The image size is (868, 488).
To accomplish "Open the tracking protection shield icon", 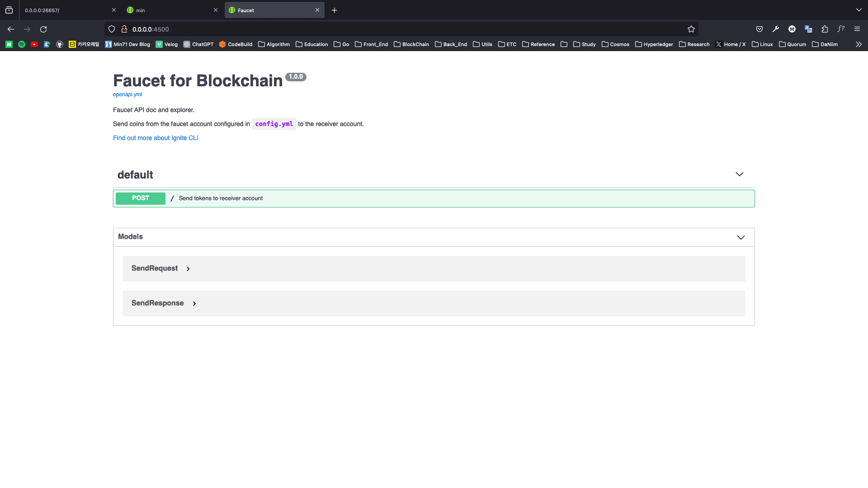I will [112, 29].
